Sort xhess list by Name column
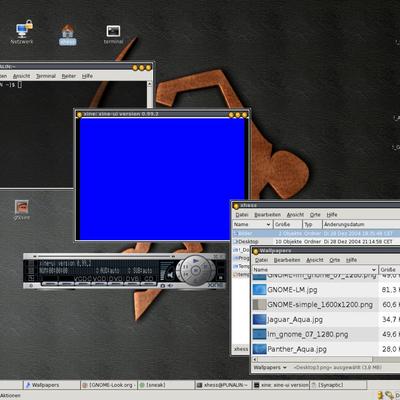Image resolution: width=400 pixels, height=400 pixels. pyautogui.click(x=252, y=224)
